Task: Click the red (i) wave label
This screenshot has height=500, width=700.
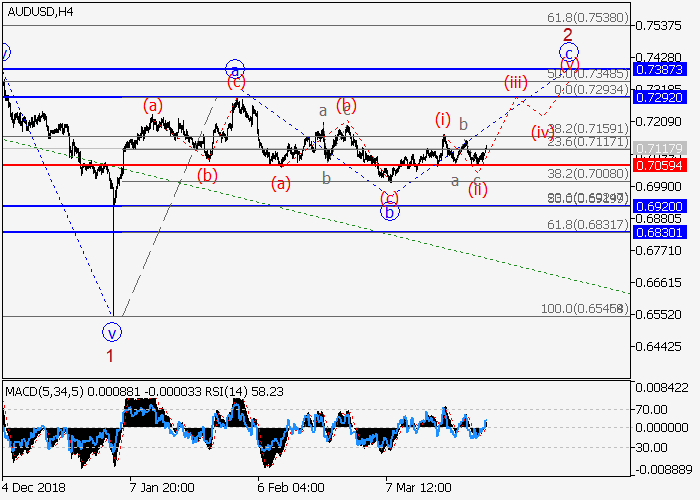Action: 443,118
